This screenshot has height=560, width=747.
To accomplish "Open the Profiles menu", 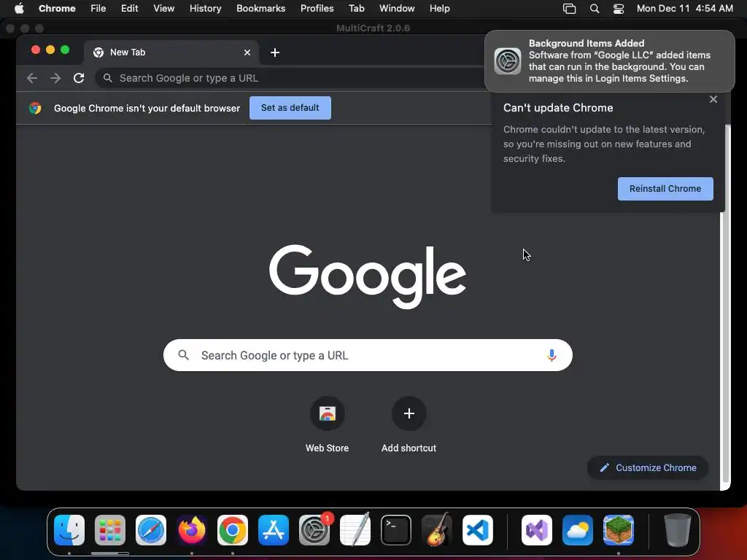I will (317, 8).
